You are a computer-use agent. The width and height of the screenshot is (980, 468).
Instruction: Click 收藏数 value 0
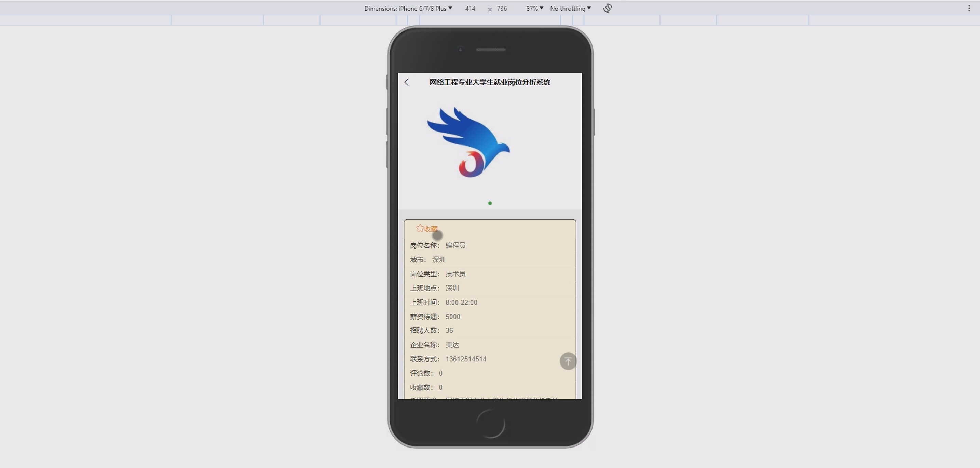[440, 387]
